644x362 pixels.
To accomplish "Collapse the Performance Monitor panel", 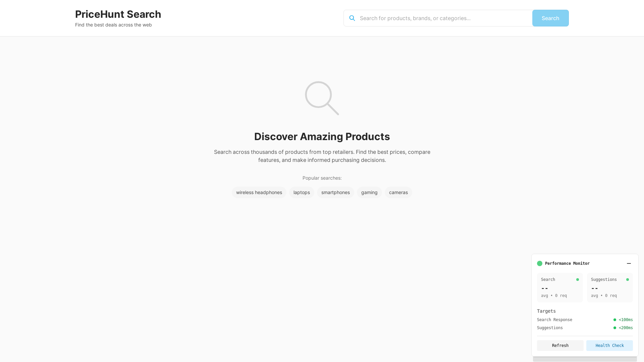I will 629,263.
